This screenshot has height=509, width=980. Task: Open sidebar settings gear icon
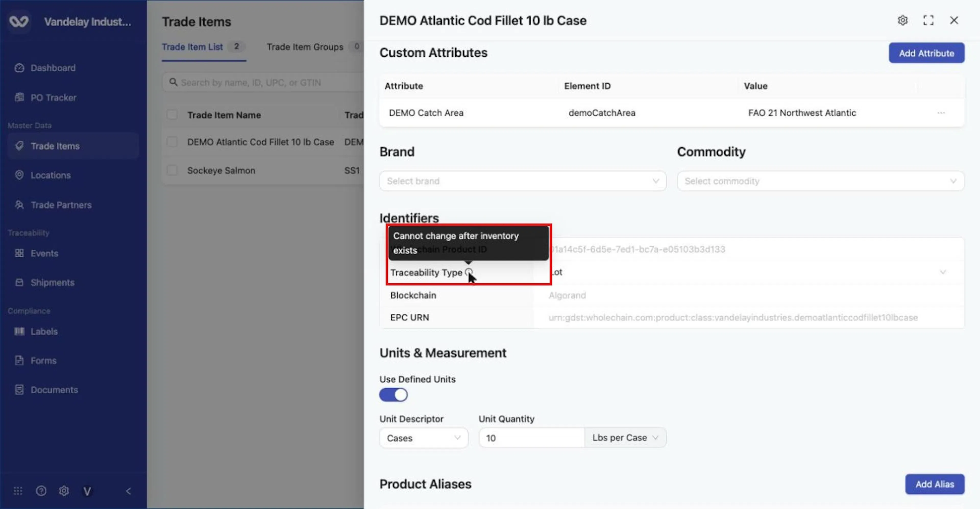pos(64,491)
